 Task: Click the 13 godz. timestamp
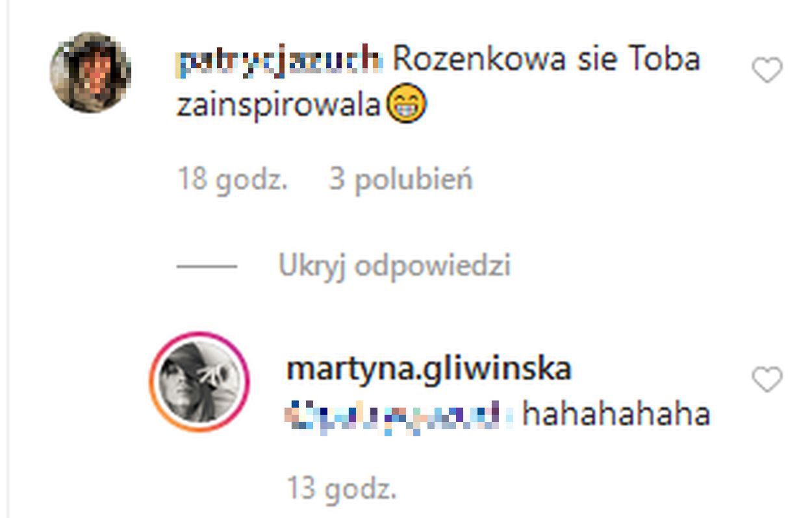pos(342,489)
